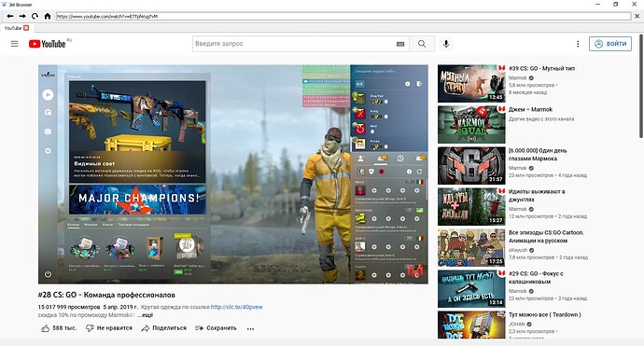
Task: Click the Jet Browser title bar icon
Action: pos(4,4)
